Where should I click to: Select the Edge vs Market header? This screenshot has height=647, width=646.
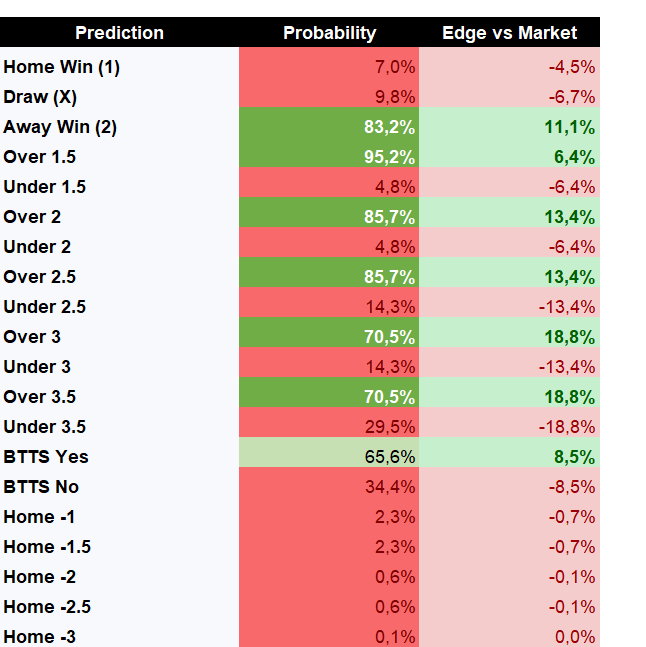coord(509,32)
